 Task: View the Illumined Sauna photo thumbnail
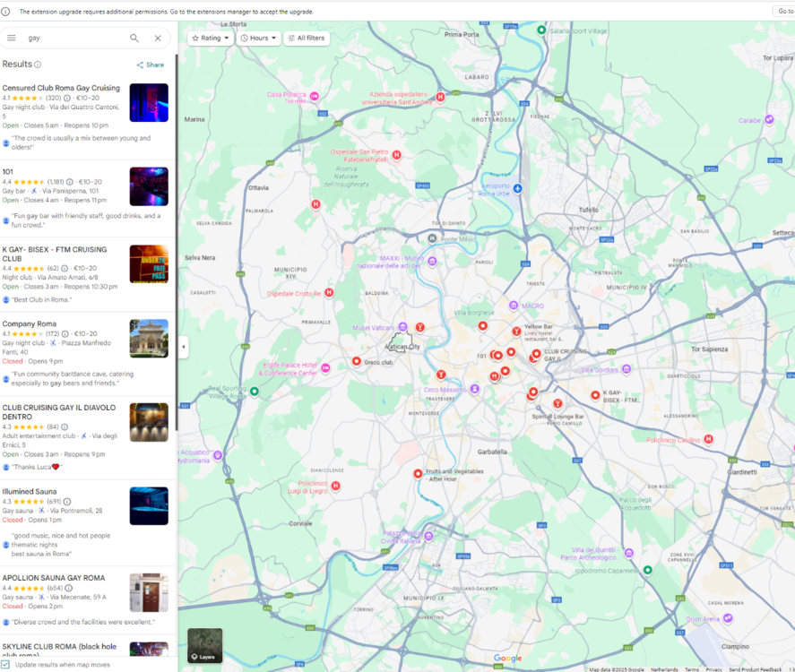(x=149, y=506)
